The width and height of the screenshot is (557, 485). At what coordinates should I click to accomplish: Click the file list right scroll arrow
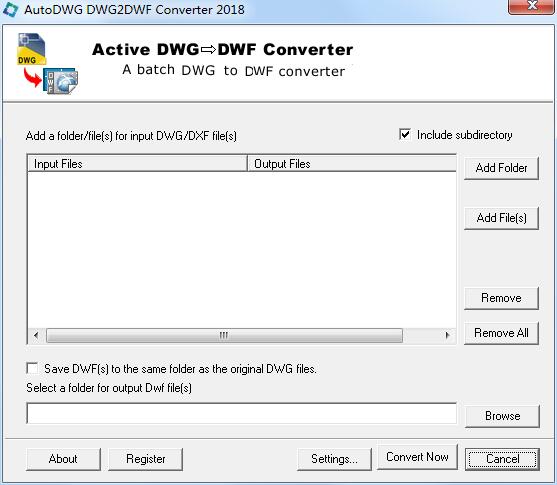tap(447, 335)
